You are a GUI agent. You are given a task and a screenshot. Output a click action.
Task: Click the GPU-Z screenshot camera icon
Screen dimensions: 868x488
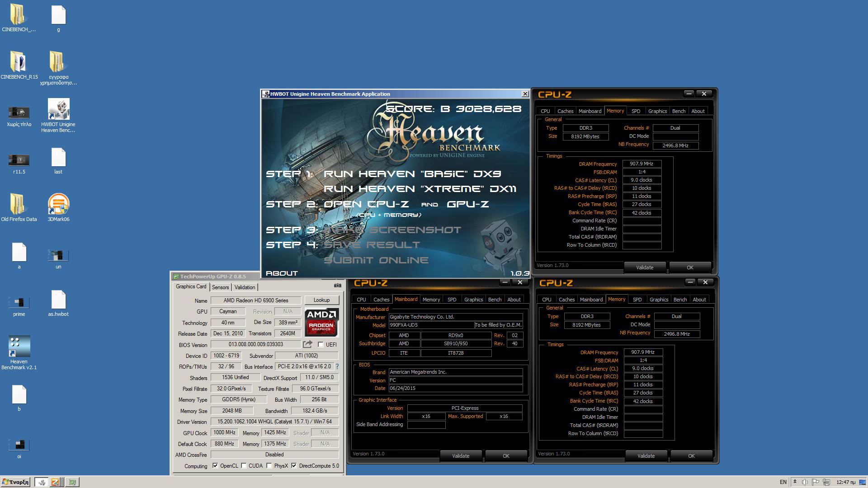337,286
